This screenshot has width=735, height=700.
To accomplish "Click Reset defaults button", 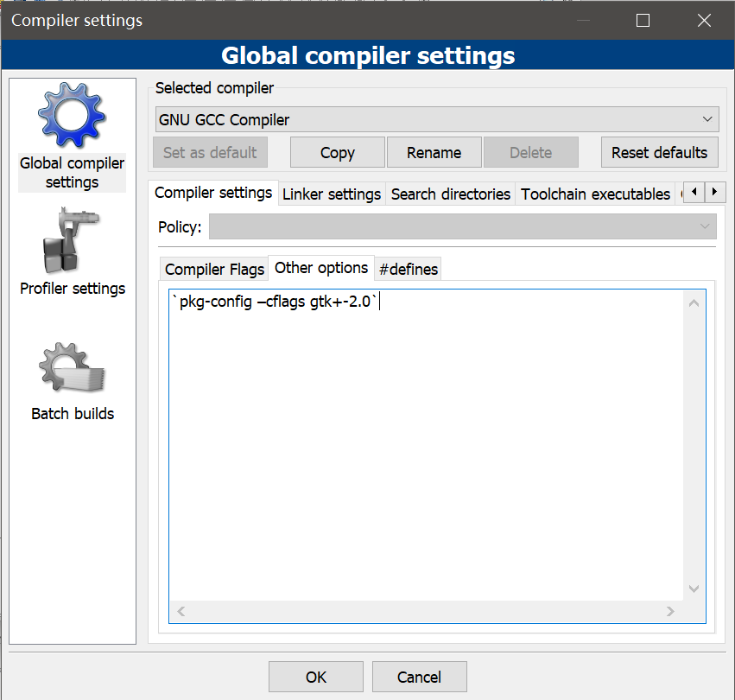I will coord(659,152).
